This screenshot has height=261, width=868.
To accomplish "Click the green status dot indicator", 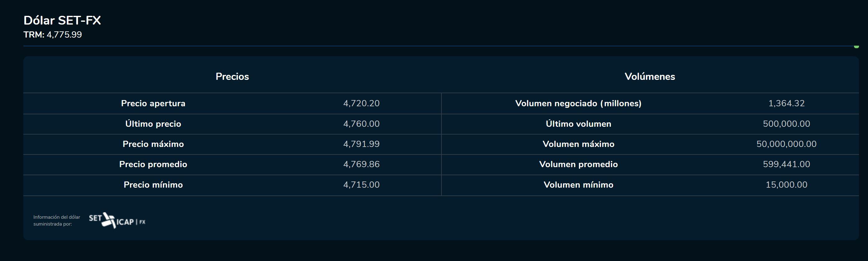I will tap(856, 47).
